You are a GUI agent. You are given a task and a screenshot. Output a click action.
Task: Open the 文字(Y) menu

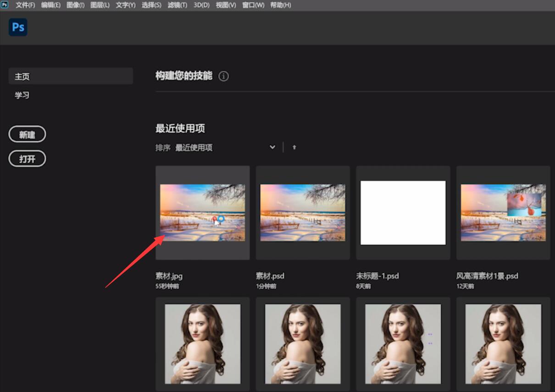[126, 5]
